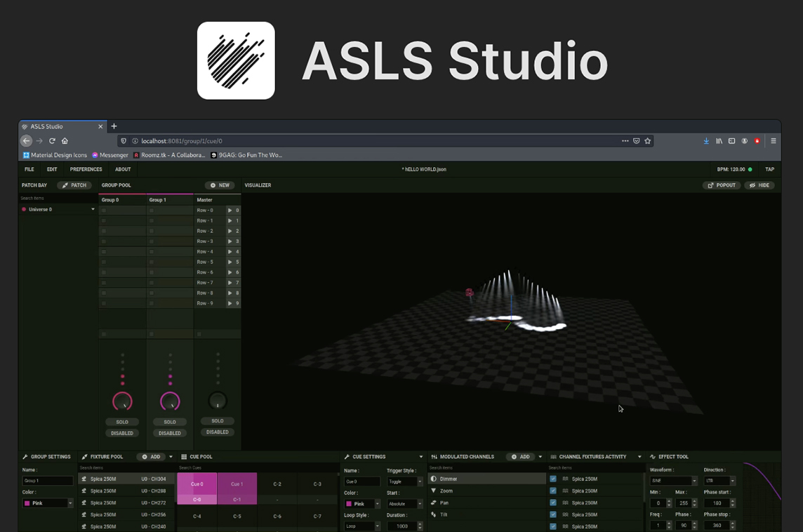Play master Row - 3
Screen dimensions: 803x532
(x=230, y=241)
